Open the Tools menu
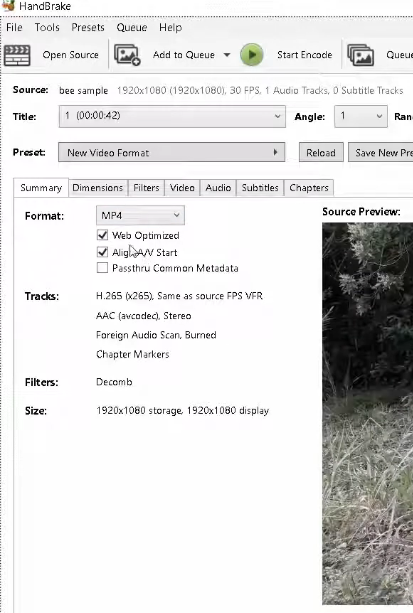Viewport: 413px width, 613px height. tap(47, 27)
